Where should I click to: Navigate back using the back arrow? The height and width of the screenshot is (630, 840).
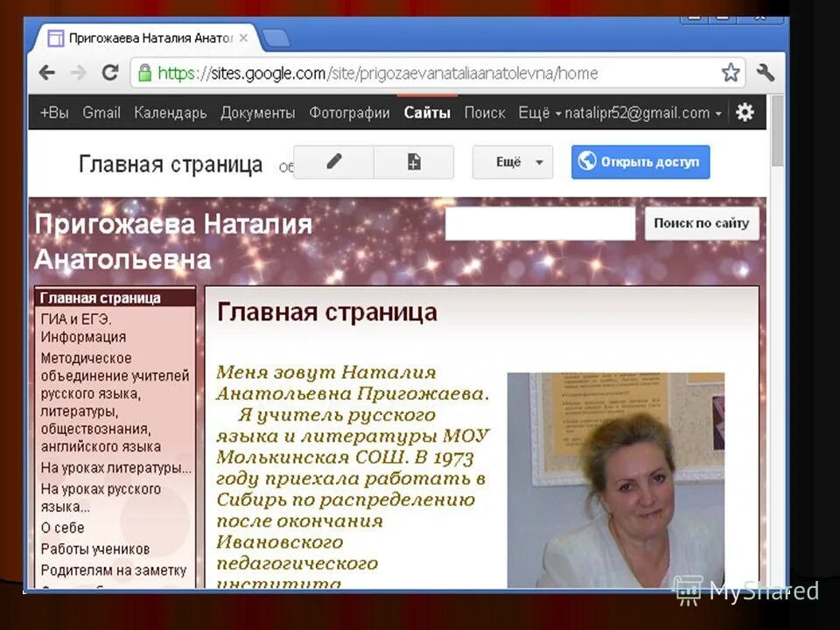pos(46,73)
